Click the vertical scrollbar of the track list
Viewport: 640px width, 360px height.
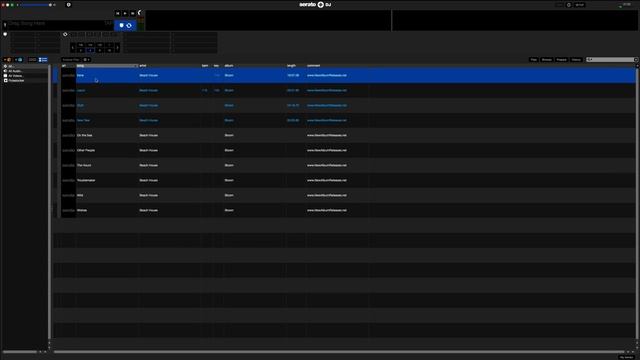tap(637, 203)
